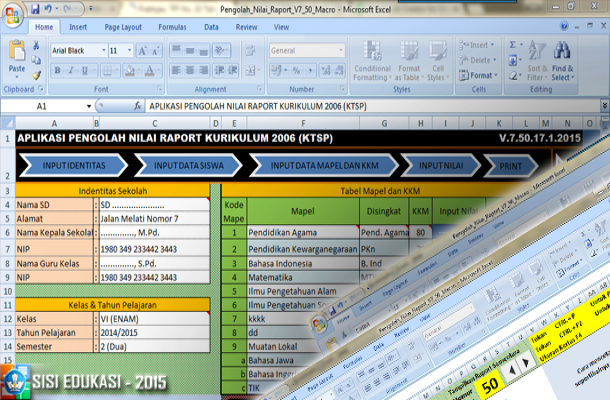Change text orientation
Image resolution: width=610 pixels, height=400 pixels.
point(221,50)
